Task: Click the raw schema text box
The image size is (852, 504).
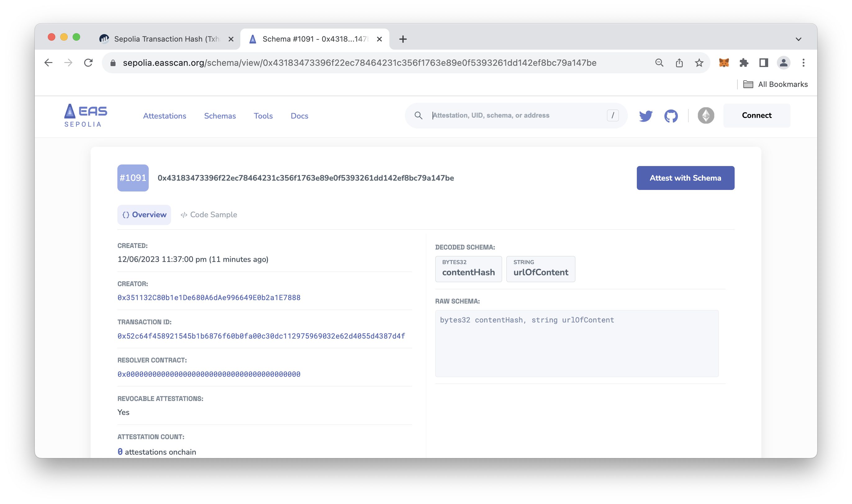Action: coord(577,343)
